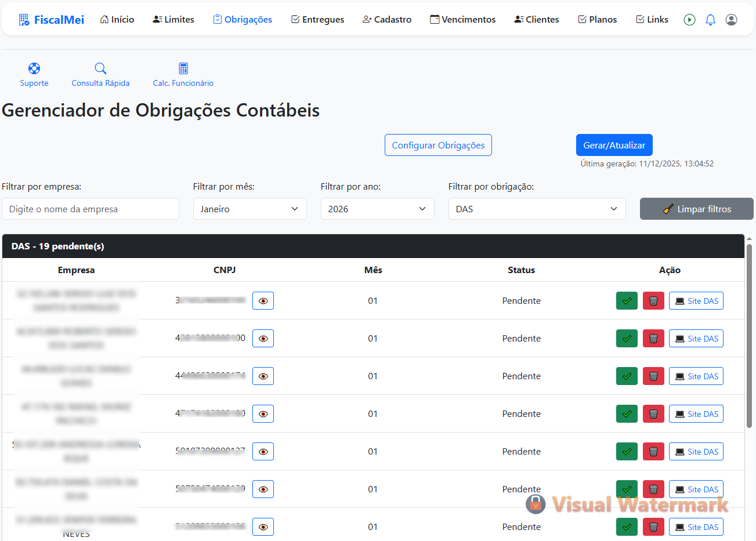This screenshot has width=756, height=541.
Task: Reveal the CNPJ of the first row
Action: point(263,300)
